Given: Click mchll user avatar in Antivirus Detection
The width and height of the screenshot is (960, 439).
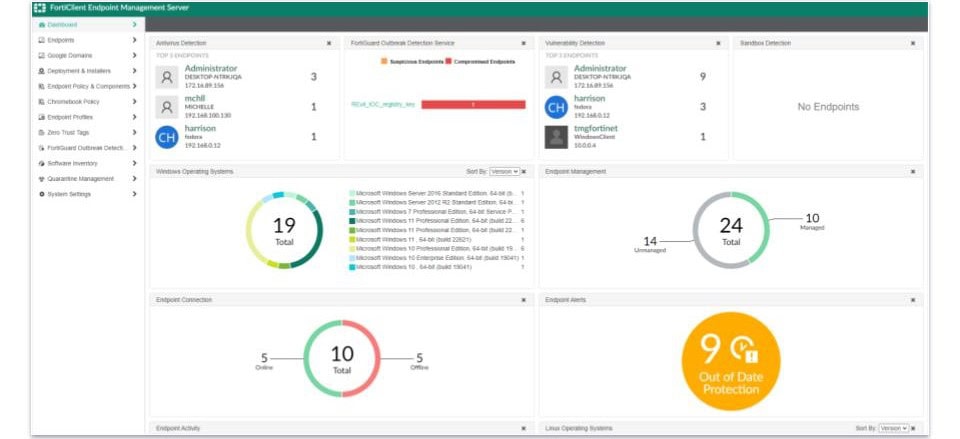Looking at the screenshot, I should click(167, 107).
